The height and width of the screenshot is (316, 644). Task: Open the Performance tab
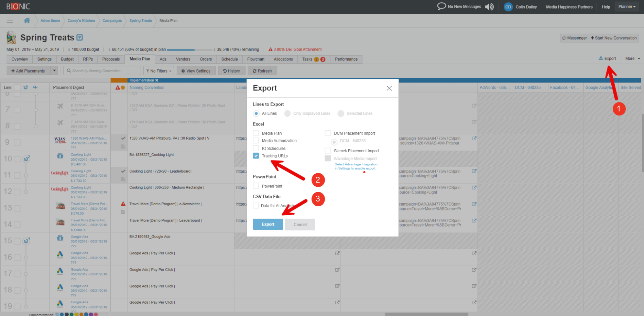[x=346, y=59]
